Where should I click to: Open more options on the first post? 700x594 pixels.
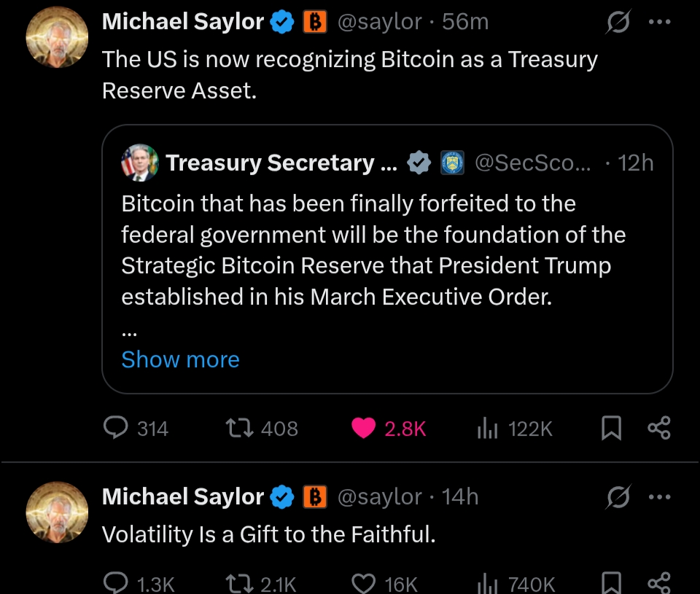(658, 23)
